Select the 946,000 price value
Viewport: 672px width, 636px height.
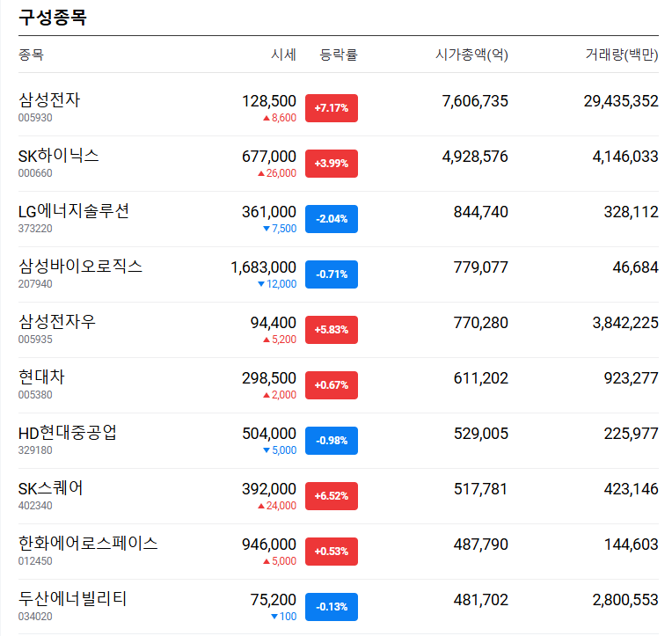click(x=269, y=545)
